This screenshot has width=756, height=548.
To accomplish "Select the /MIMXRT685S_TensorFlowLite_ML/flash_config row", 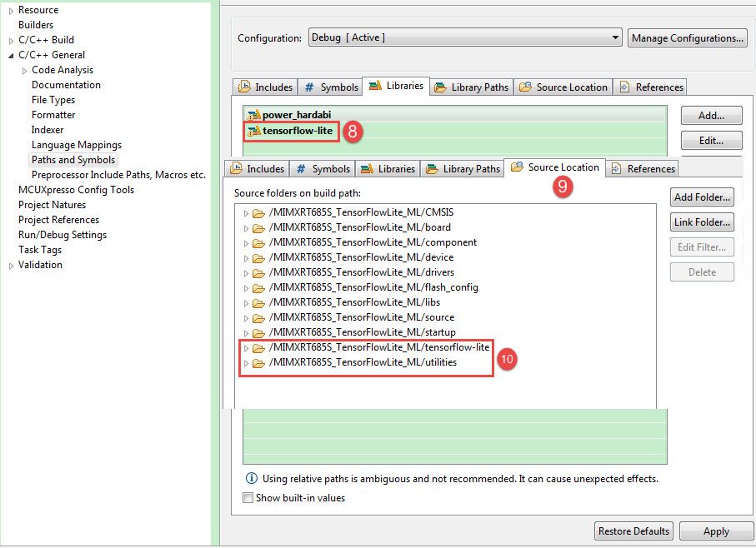I will (373, 287).
